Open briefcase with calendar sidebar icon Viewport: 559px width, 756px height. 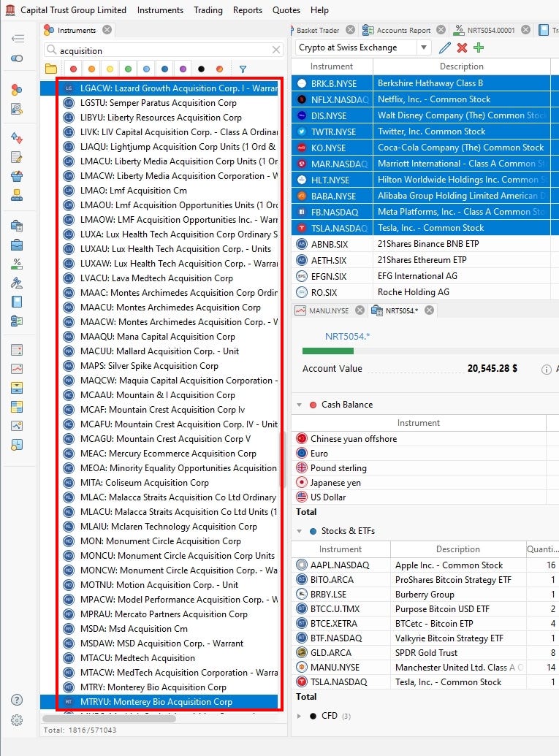(17, 226)
